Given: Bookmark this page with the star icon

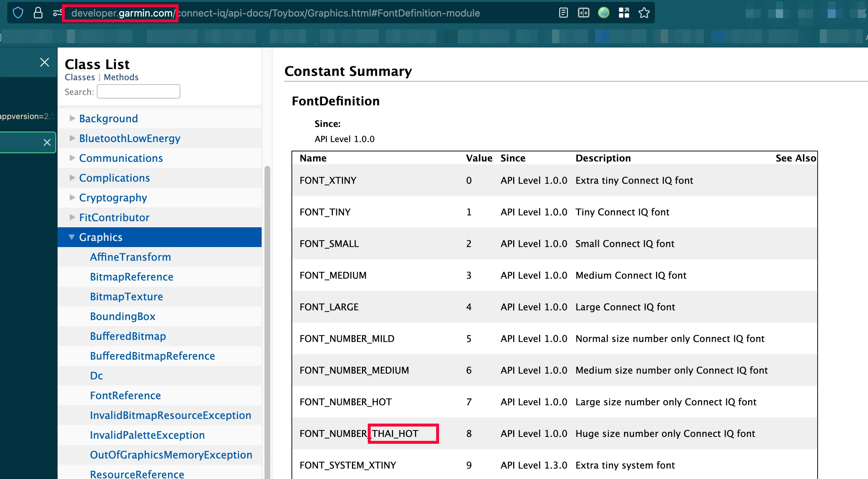Looking at the screenshot, I should click(x=644, y=13).
